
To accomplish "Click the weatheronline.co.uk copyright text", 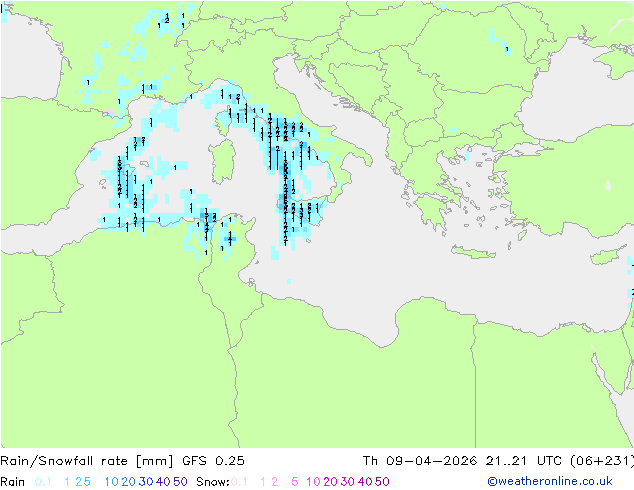I will pyautogui.click(x=550, y=481).
